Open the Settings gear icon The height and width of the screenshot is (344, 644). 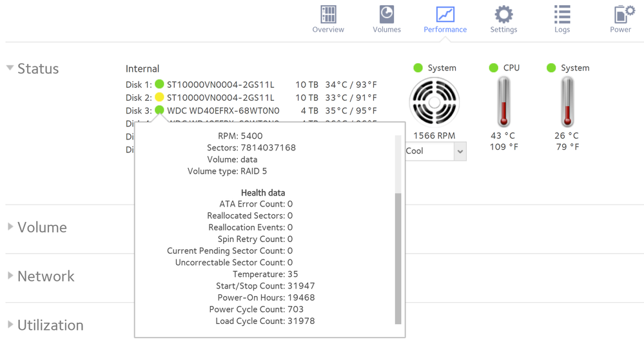pos(503,15)
